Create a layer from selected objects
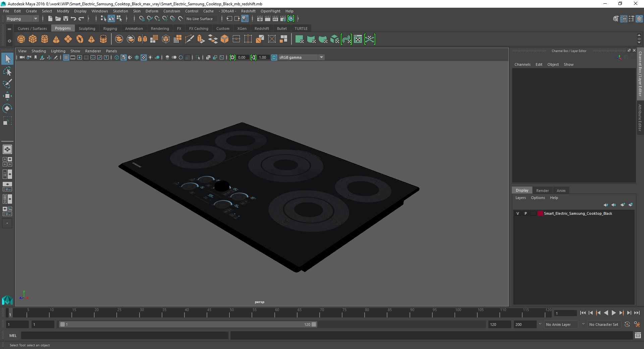Image resolution: width=644 pixels, height=349 pixels. coord(631,205)
